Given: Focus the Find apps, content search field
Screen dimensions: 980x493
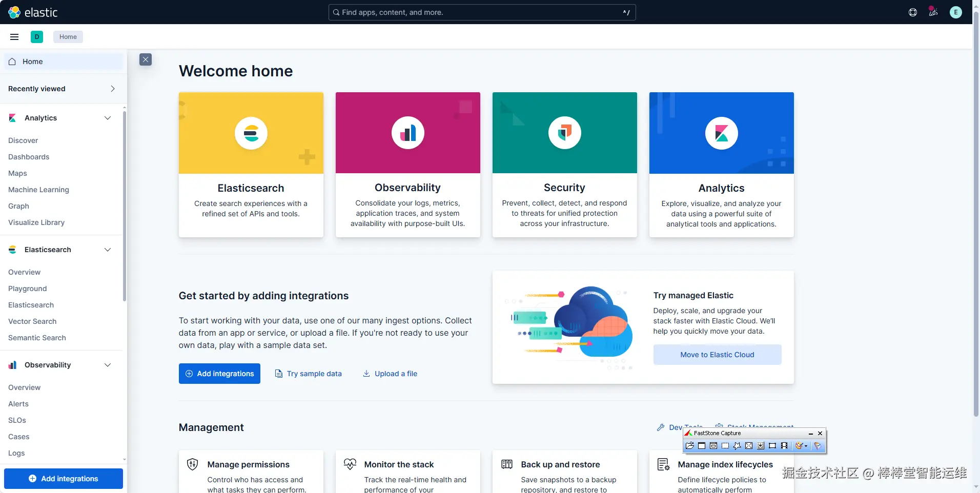Looking at the screenshot, I should click(x=482, y=12).
